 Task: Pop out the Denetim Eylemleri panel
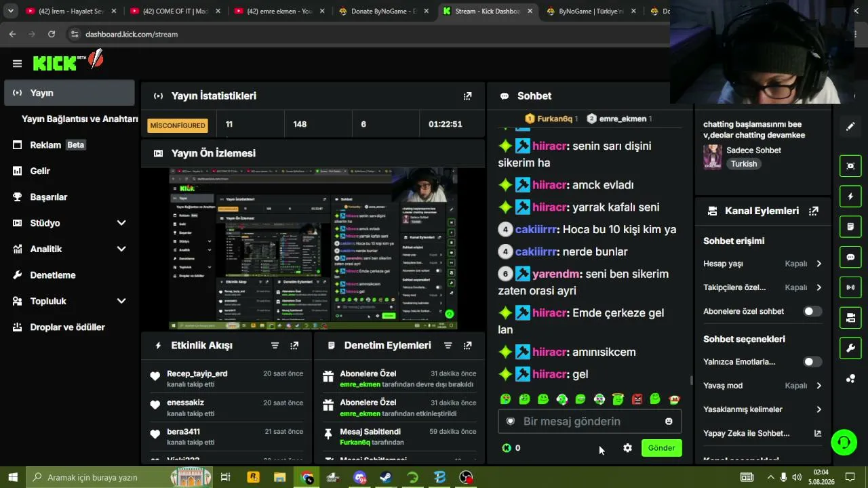[x=467, y=346]
